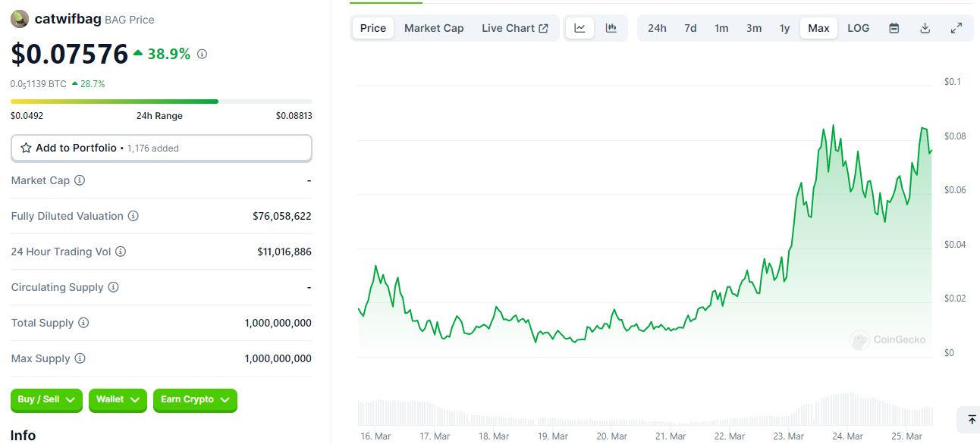Expand the Earn Crypto dropdown
The height and width of the screenshot is (444, 980).
tap(195, 399)
